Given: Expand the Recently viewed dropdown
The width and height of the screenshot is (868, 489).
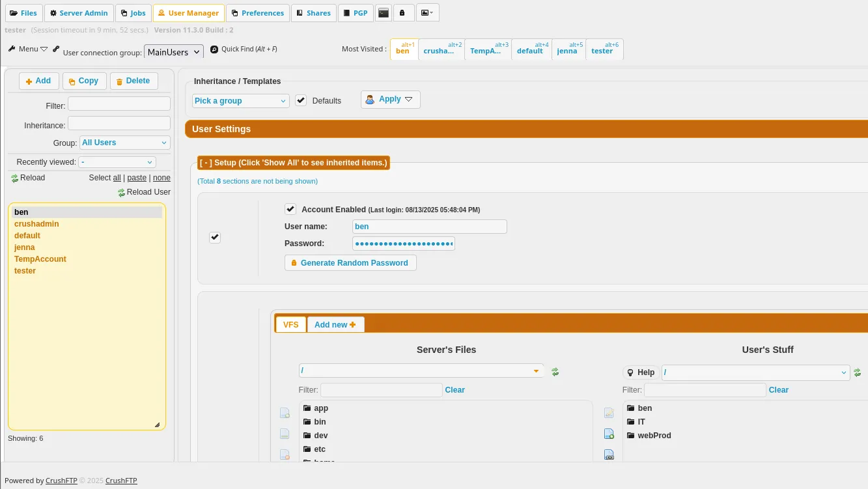Looking at the screenshot, I should click(117, 162).
